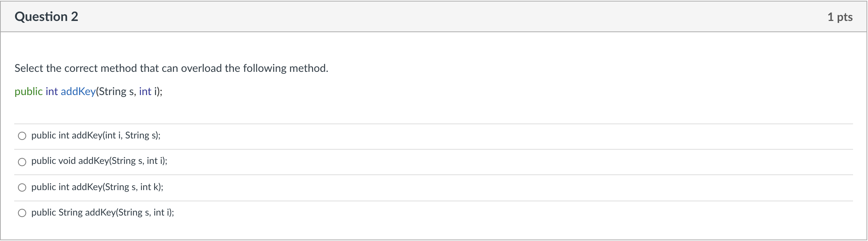Choose the public void addKey radio option

tap(22, 162)
